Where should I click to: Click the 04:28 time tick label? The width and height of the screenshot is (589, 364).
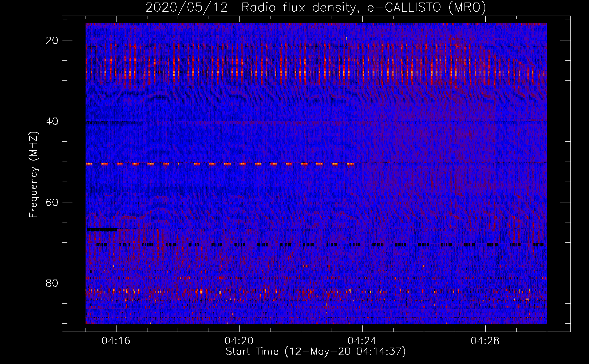tap(485, 341)
